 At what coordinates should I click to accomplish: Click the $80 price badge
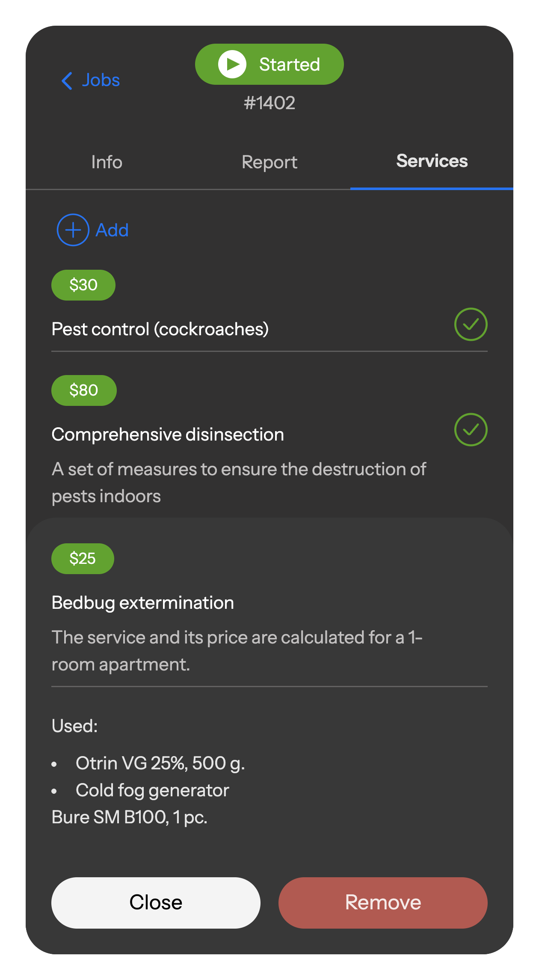84,390
